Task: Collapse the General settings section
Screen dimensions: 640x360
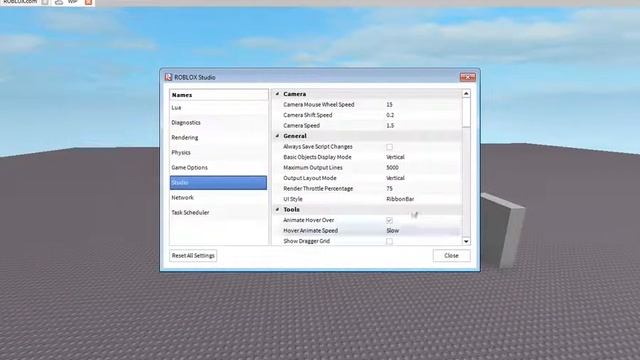Action: point(278,136)
